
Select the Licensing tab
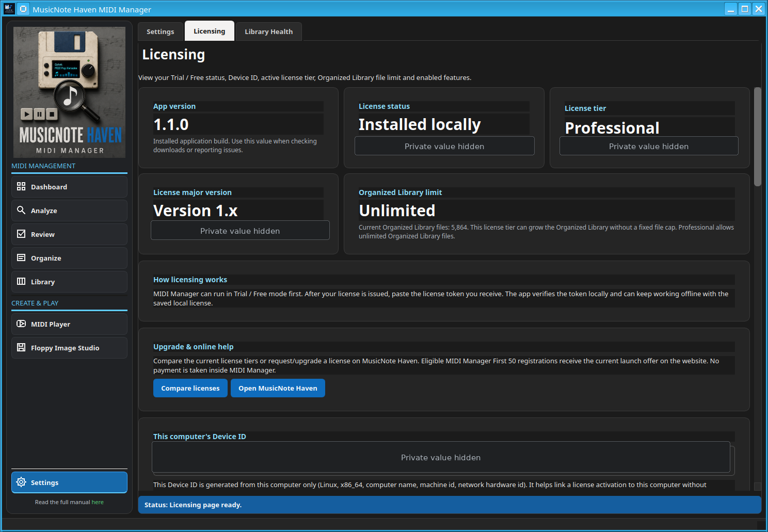pyautogui.click(x=210, y=31)
